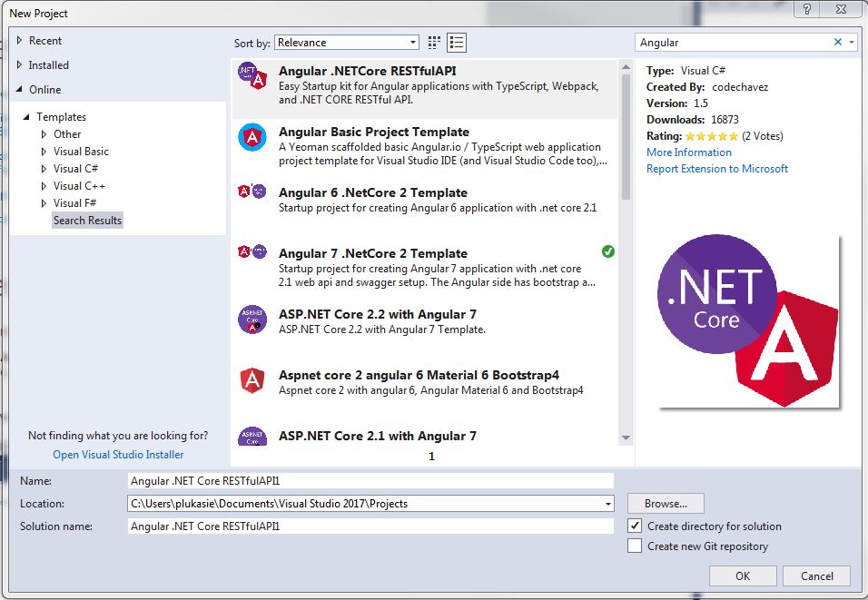The height and width of the screenshot is (600, 868).
Task: Select Aspnet core 2 angular 6 Material Bootstrap4 title
Action: pyautogui.click(x=419, y=375)
